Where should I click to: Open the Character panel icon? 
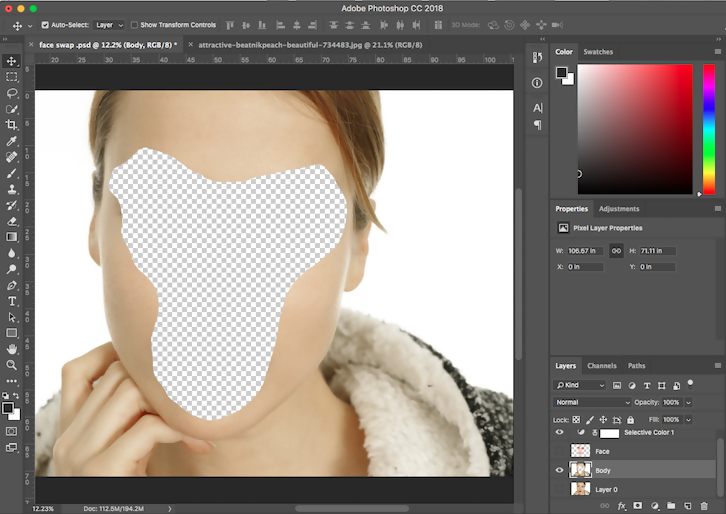pyautogui.click(x=537, y=108)
